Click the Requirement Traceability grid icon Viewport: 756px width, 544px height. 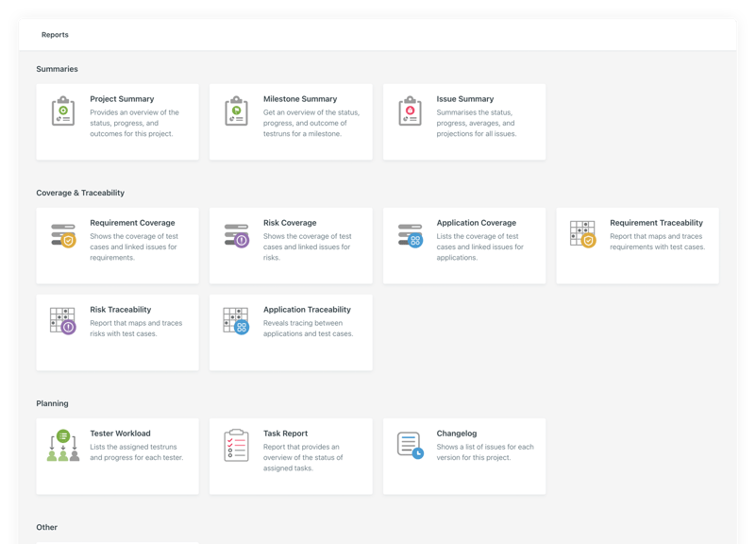click(x=583, y=234)
